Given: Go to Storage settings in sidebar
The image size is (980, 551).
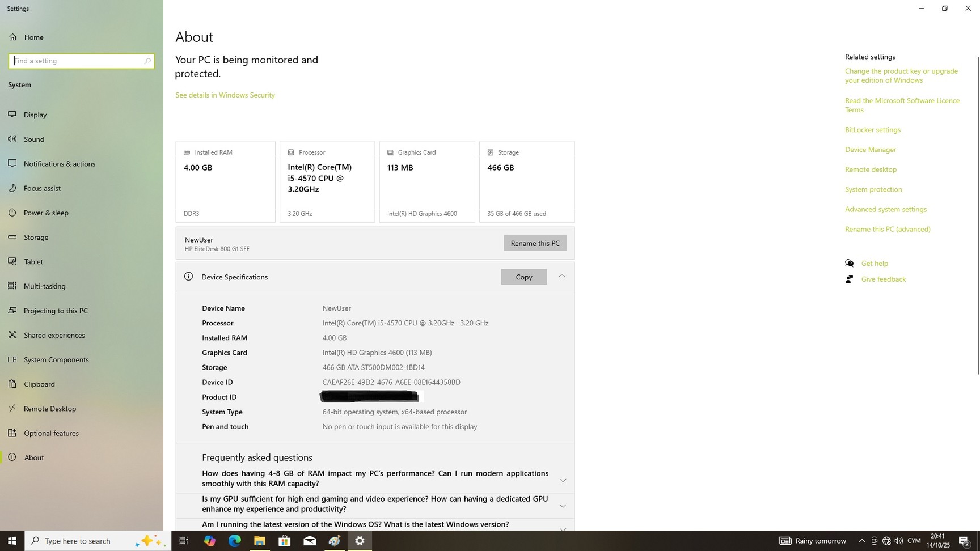Looking at the screenshot, I should (x=36, y=237).
